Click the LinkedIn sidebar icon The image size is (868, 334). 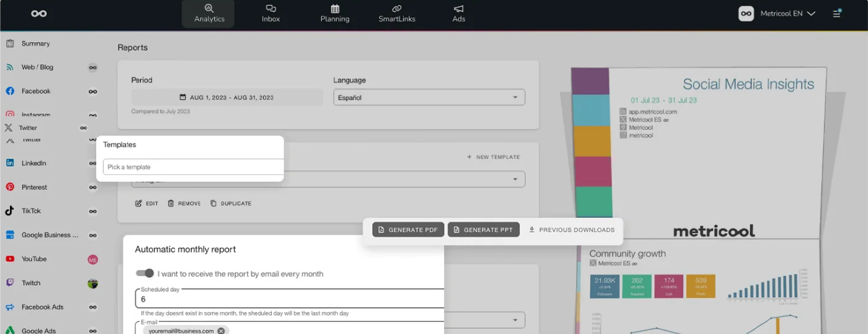coord(10,163)
